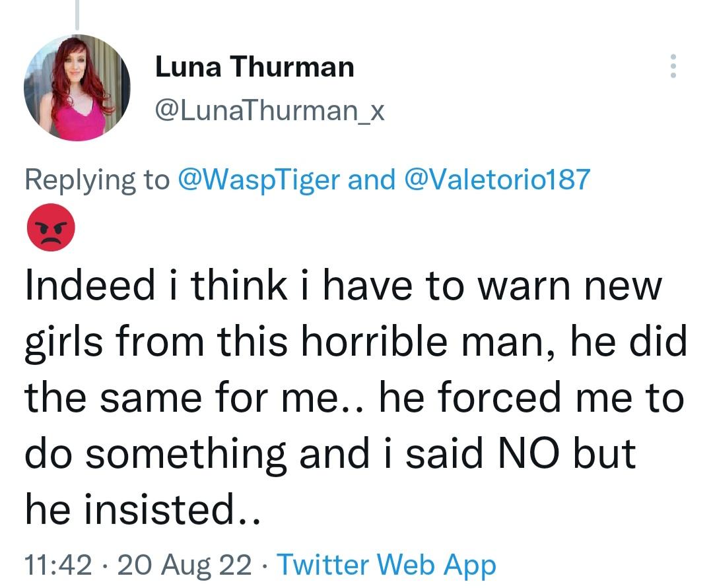Click the @LunaThurman_x handle
This screenshot has width=713, height=588.
click(x=269, y=112)
